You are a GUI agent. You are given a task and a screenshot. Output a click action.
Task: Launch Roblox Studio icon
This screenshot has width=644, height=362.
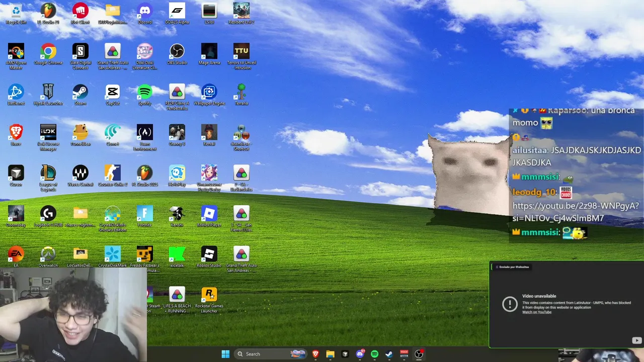(x=209, y=256)
